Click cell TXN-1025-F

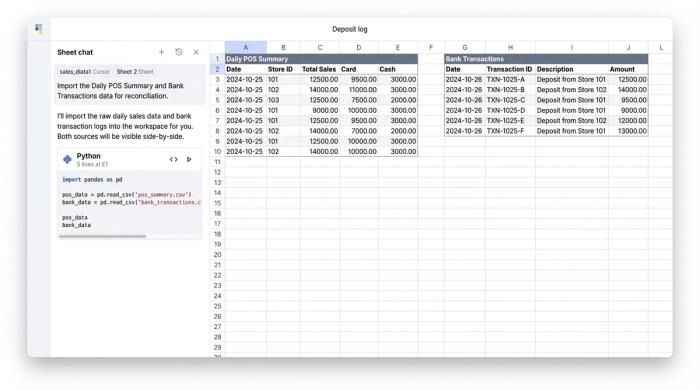tap(510, 131)
